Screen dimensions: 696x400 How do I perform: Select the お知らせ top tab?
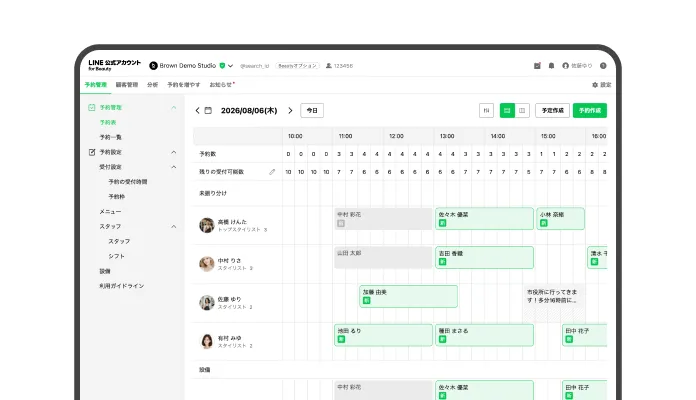(222, 85)
